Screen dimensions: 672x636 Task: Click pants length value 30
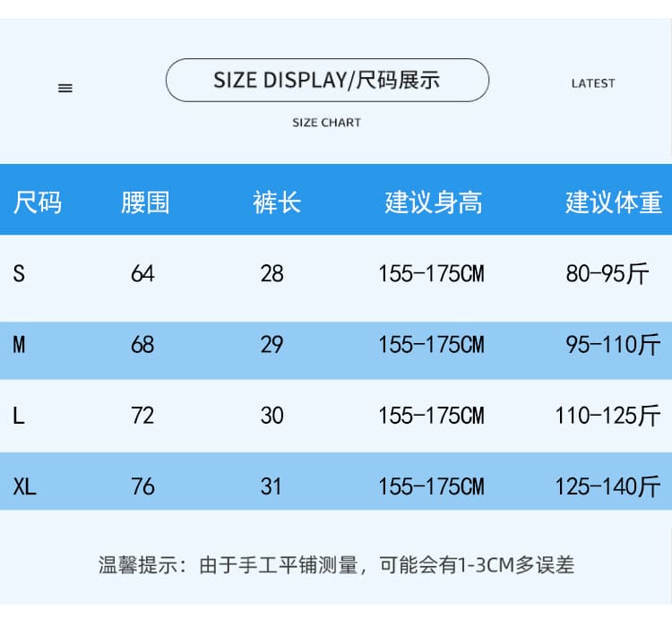(271, 416)
